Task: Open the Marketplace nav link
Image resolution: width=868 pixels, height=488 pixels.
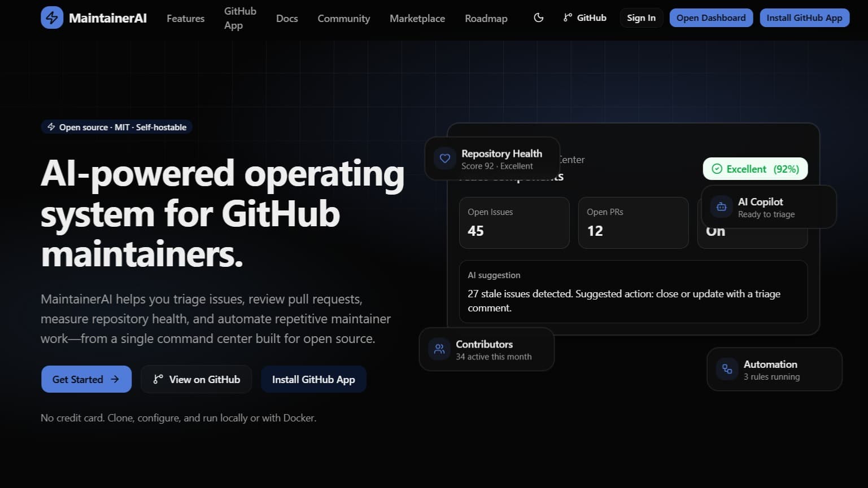Action: pos(417,18)
